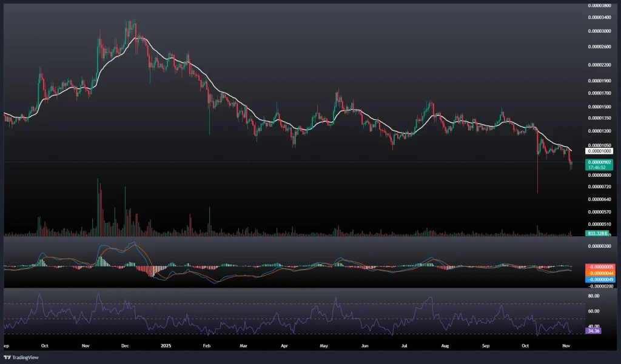
Task: Click the red MACD histogram label -0.00000005
Action: pos(599,267)
